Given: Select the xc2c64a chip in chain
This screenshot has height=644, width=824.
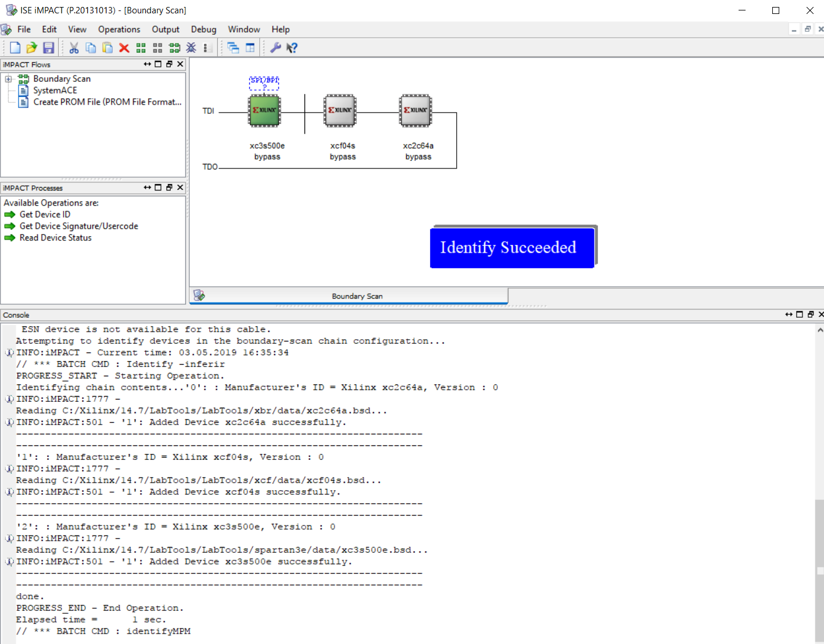Looking at the screenshot, I should [415, 110].
